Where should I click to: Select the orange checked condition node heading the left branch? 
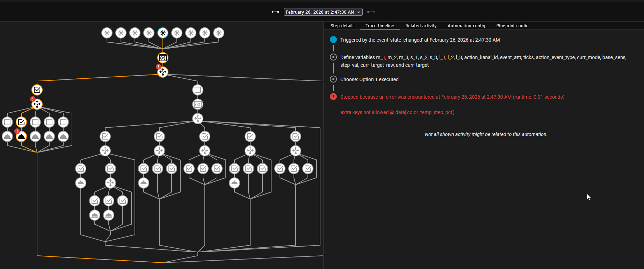(x=37, y=90)
